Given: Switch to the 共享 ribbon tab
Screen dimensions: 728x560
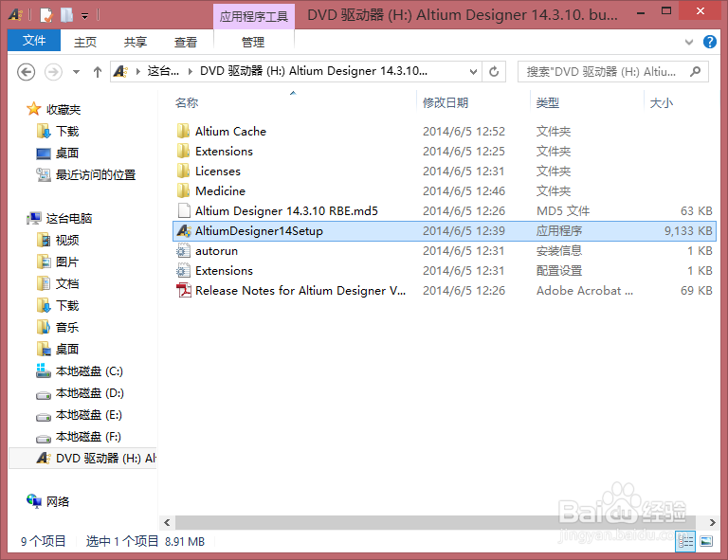Looking at the screenshot, I should click(136, 43).
